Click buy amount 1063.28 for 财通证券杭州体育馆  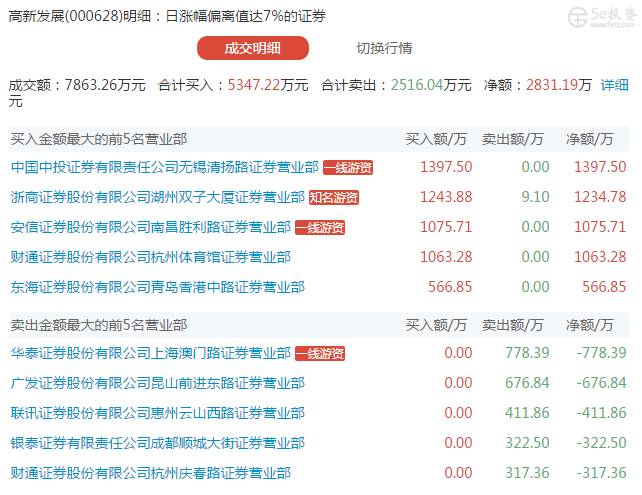(x=446, y=257)
